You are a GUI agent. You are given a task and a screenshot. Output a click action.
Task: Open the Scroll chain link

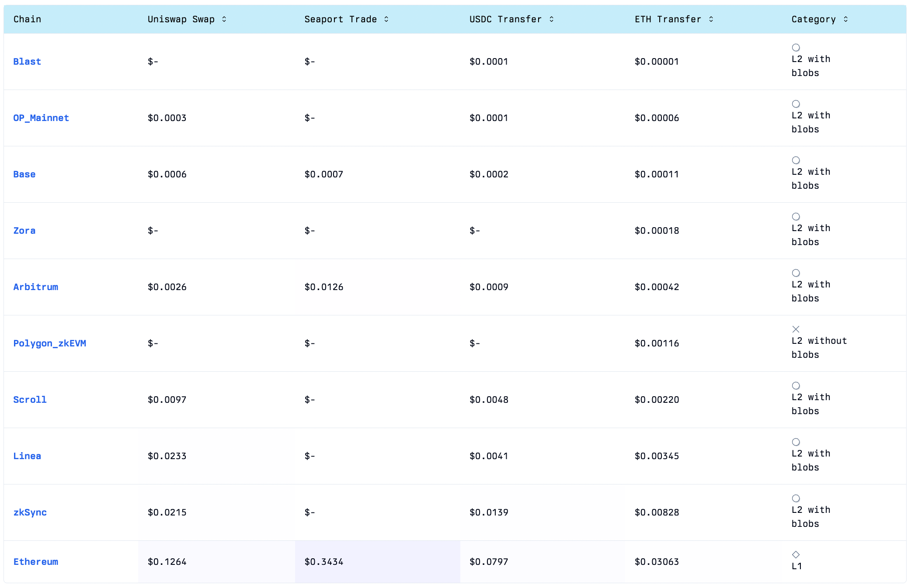tap(30, 400)
